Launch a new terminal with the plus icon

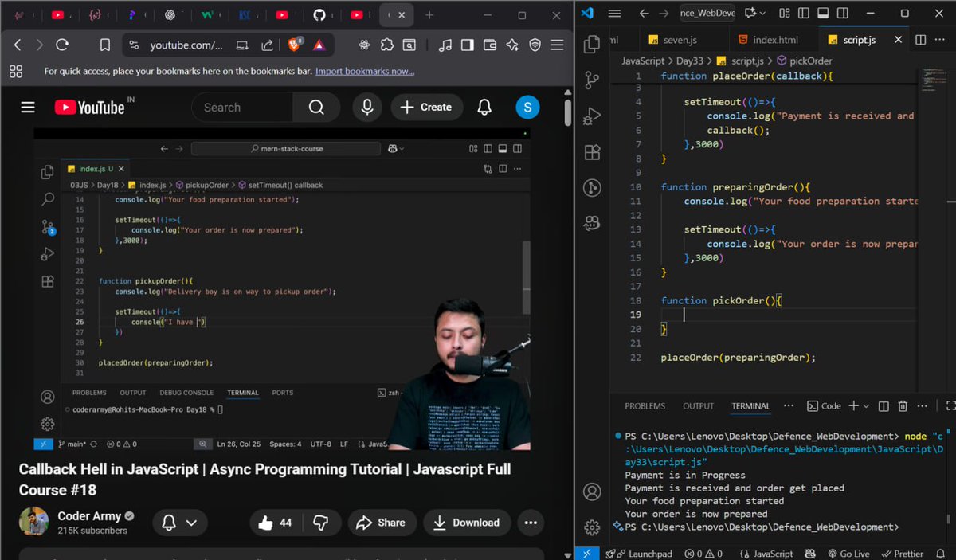855,406
